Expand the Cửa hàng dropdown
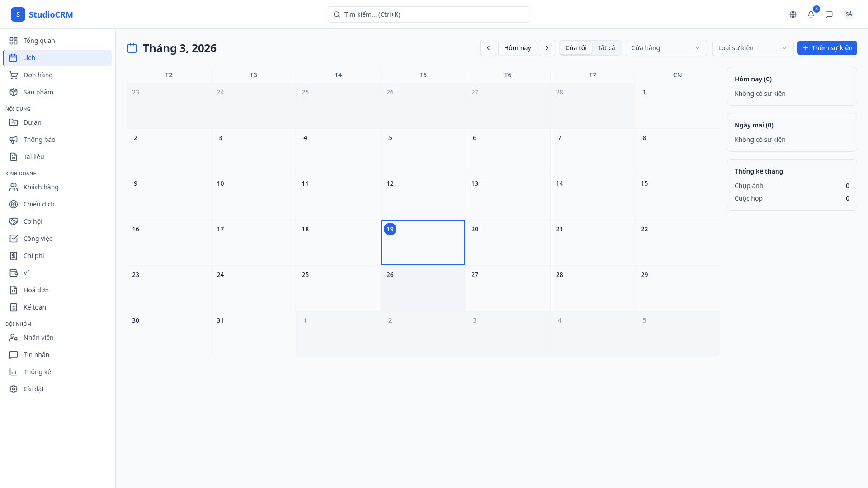868x488 pixels. pos(666,48)
